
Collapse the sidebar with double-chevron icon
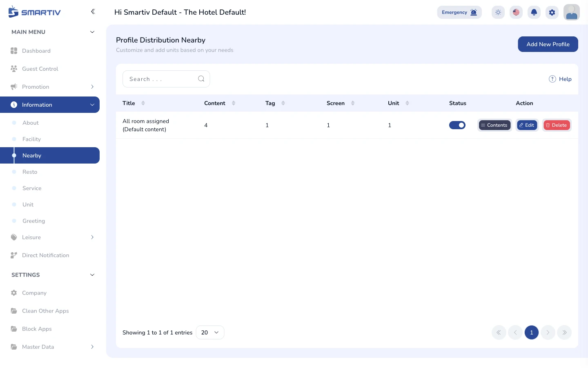pos(93,11)
